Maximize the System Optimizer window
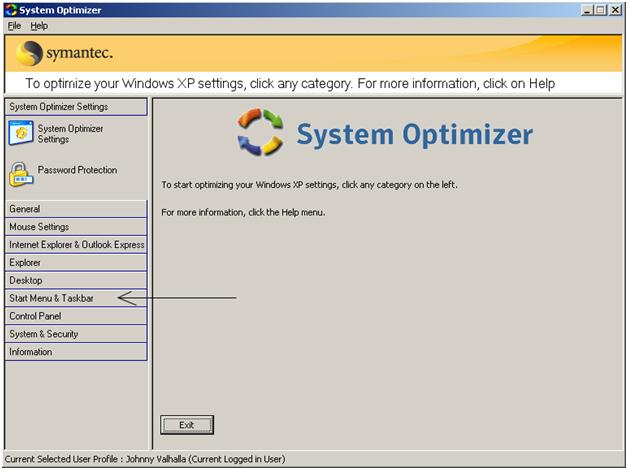The width and height of the screenshot is (628, 470). click(600, 10)
